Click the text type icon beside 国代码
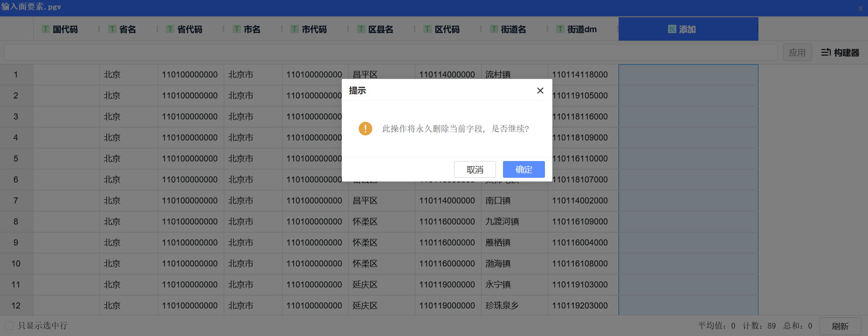The image size is (868, 336). (46, 29)
